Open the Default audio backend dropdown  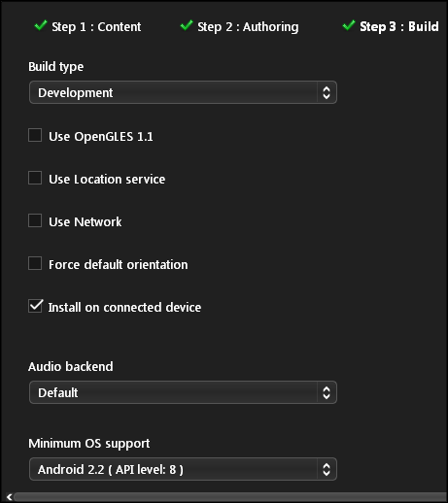tap(183, 392)
